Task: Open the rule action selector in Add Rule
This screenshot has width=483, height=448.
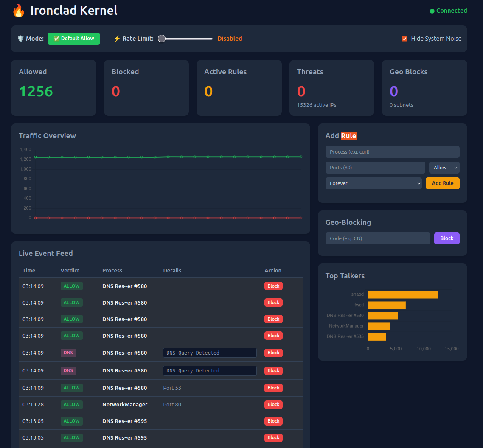Action: (x=444, y=167)
